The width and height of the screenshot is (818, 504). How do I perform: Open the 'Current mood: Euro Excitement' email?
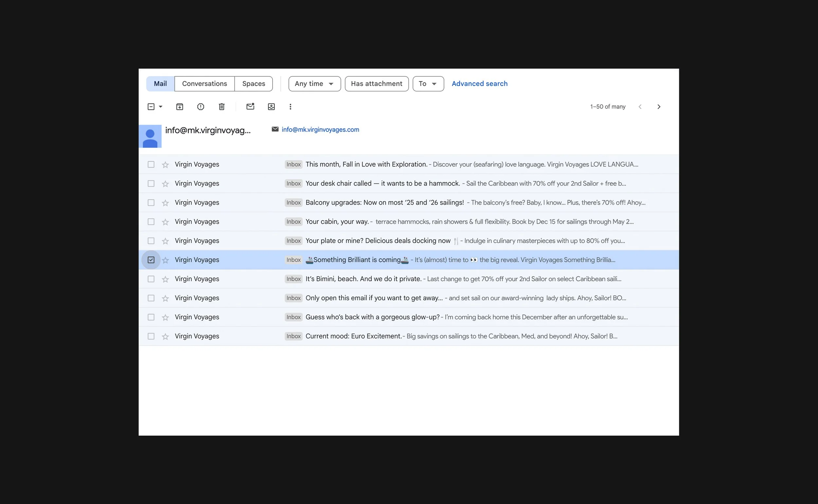click(408, 336)
